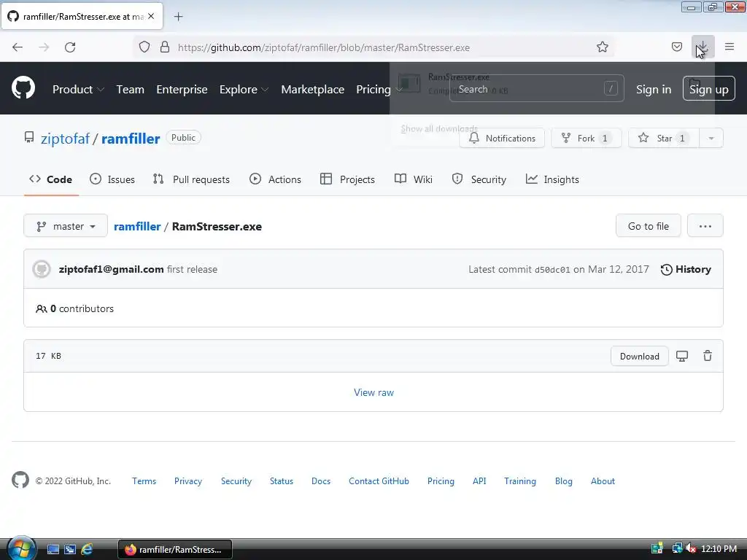Focus the GitHub search box
This screenshot has height=560, width=747.
coord(536,88)
